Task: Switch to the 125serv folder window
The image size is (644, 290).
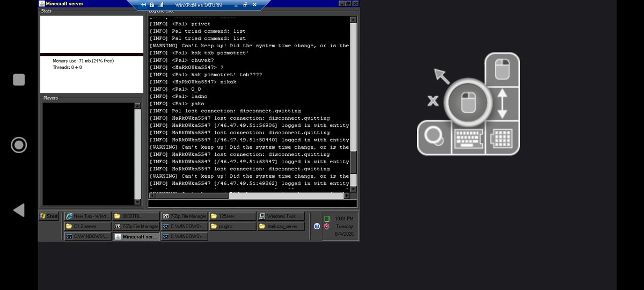Action: 232,216
